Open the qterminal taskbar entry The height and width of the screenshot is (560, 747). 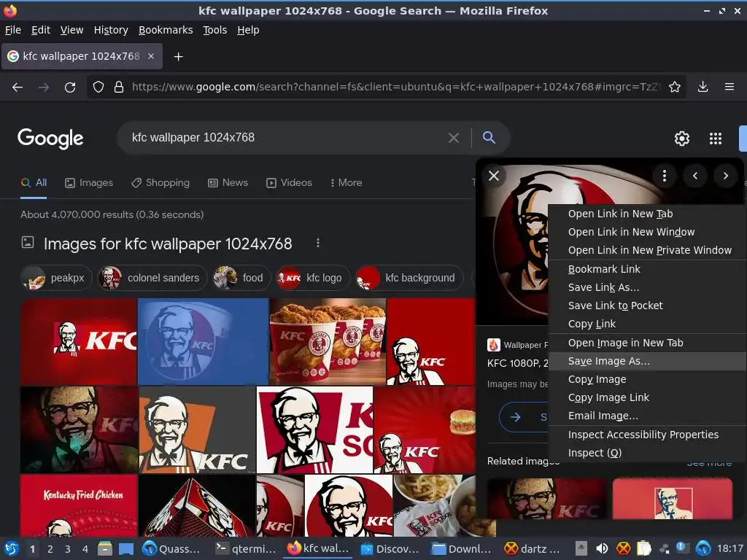246,549
